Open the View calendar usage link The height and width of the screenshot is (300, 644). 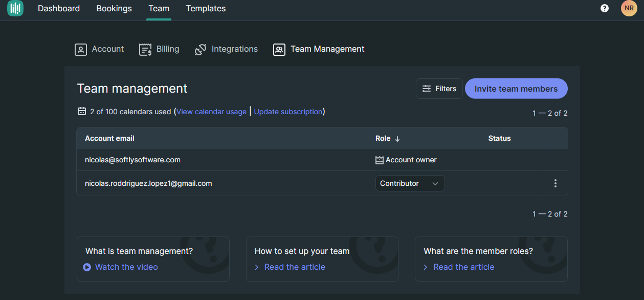212,112
